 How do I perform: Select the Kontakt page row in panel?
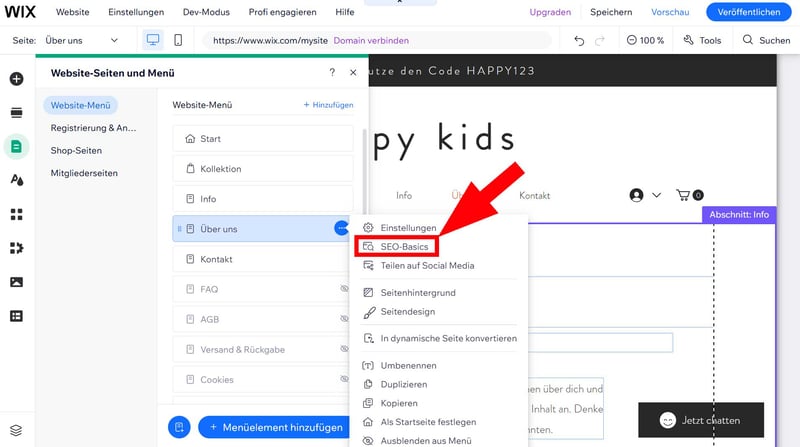pyautogui.click(x=263, y=259)
